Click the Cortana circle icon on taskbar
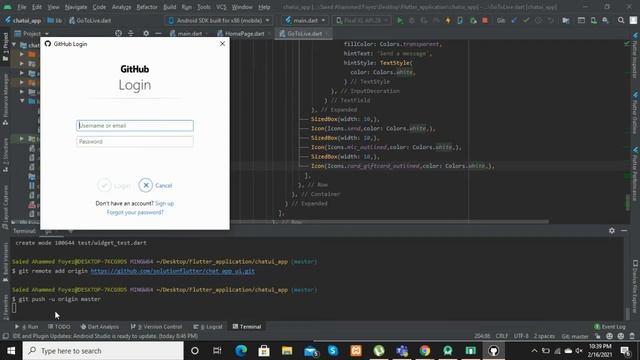Screen dimensions: 640x360 click(195, 351)
